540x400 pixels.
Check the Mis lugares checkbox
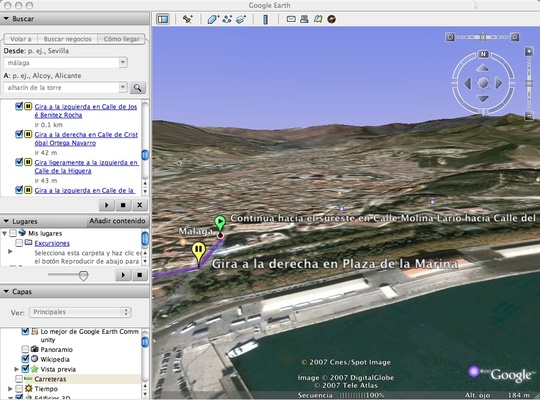(13, 233)
